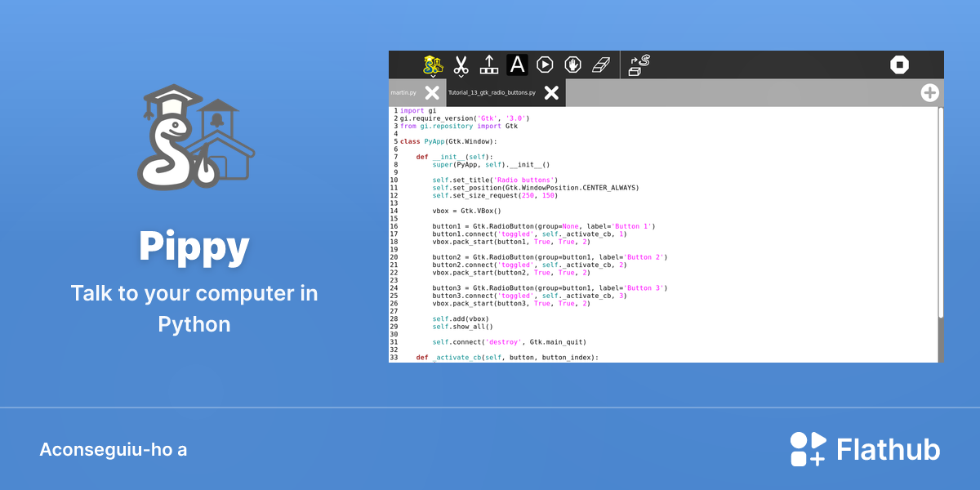This screenshot has height=490, width=980.
Task: Click the export snake-and-box icon
Action: coord(639,65)
